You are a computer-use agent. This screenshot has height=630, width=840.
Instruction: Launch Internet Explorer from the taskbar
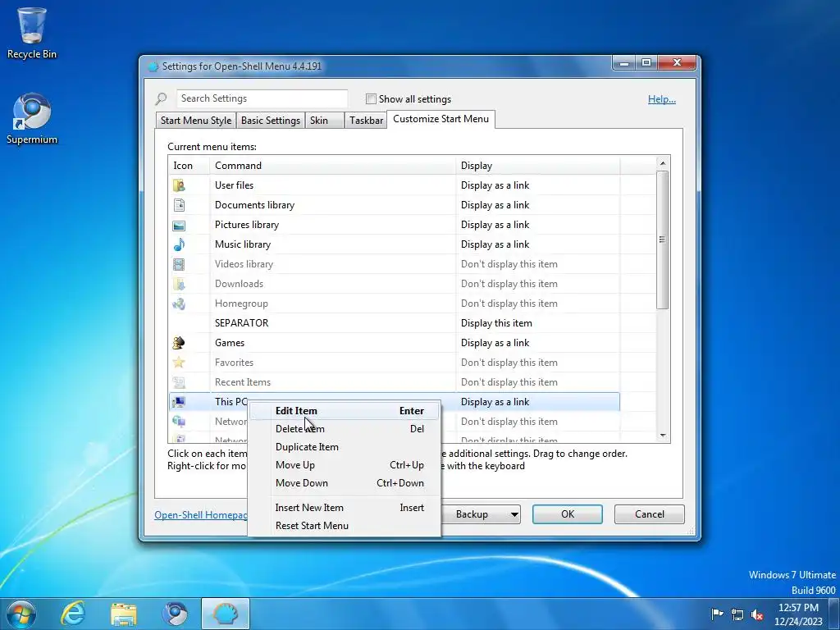pyautogui.click(x=72, y=614)
